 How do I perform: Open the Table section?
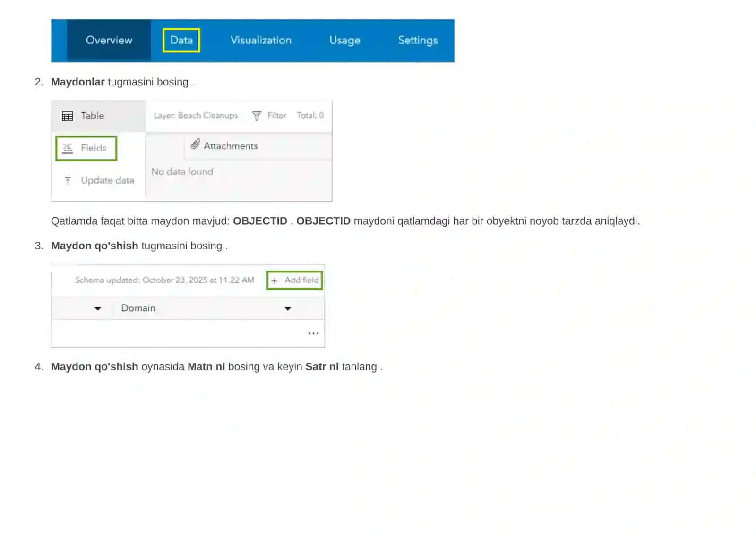(x=98, y=116)
